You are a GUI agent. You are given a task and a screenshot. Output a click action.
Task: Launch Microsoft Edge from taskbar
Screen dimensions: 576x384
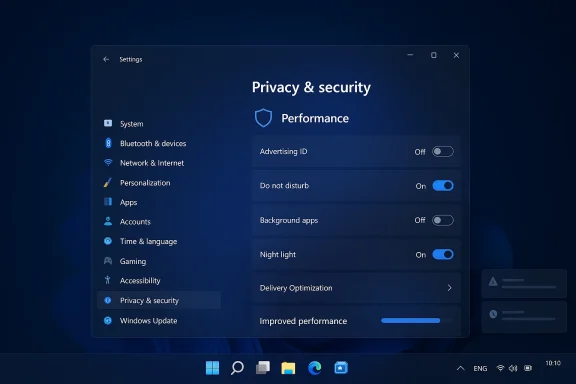click(x=315, y=367)
